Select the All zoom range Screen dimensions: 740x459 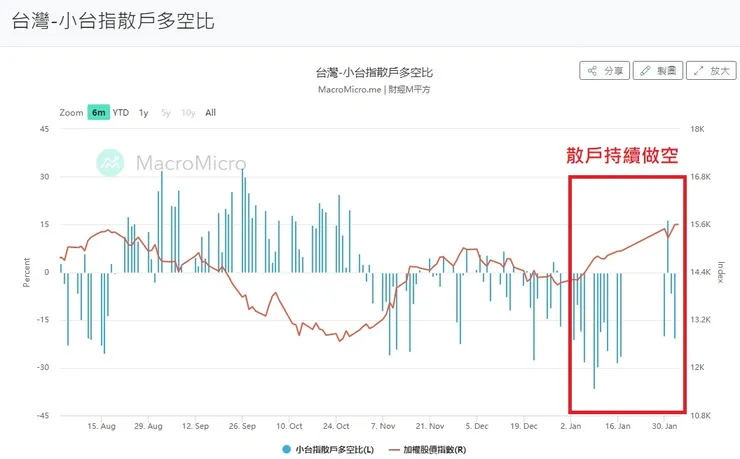click(210, 112)
